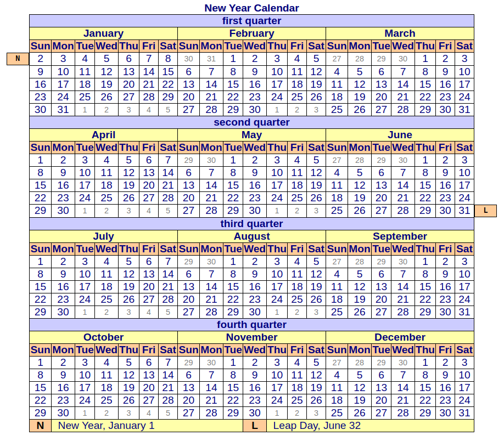The height and width of the screenshot is (441, 504).
Task: Select the 'Leap Day, June 32' legend text
Action: tap(317, 426)
